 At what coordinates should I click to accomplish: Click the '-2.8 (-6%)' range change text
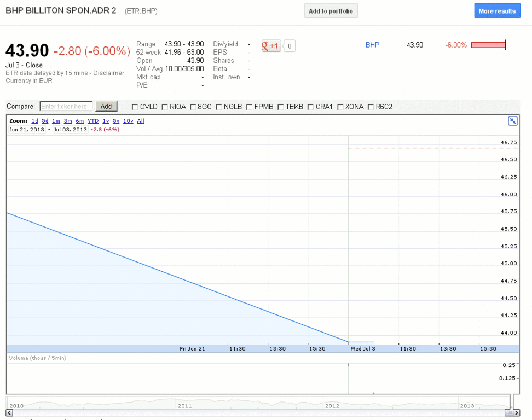pyautogui.click(x=105, y=130)
